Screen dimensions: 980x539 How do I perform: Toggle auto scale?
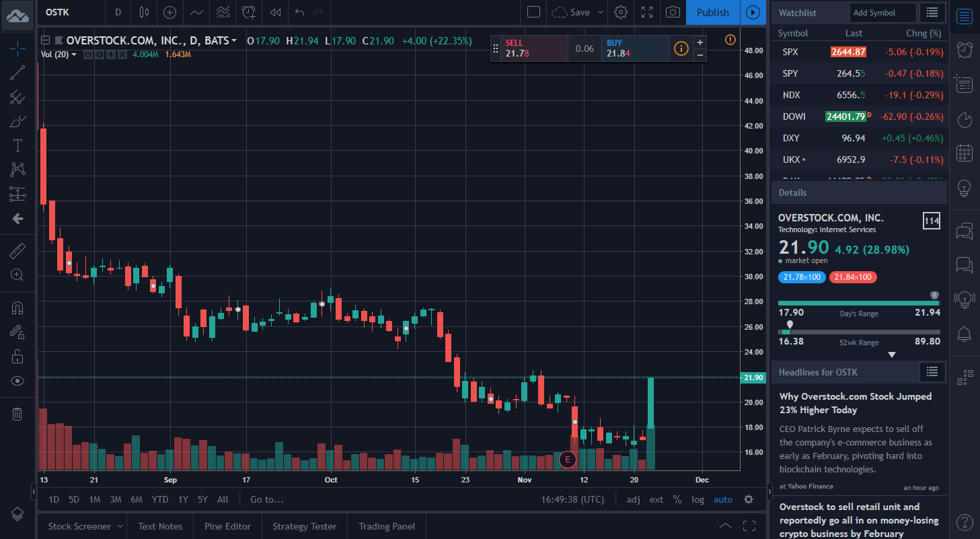click(723, 499)
